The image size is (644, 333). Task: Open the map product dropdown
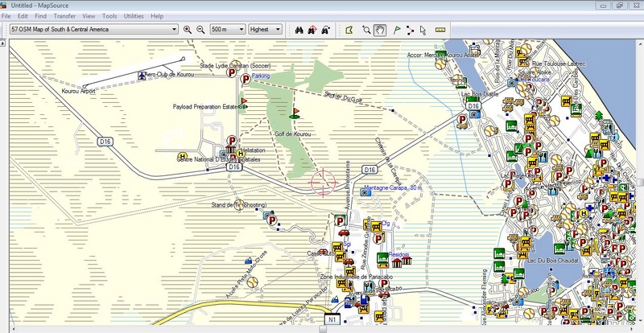point(94,30)
